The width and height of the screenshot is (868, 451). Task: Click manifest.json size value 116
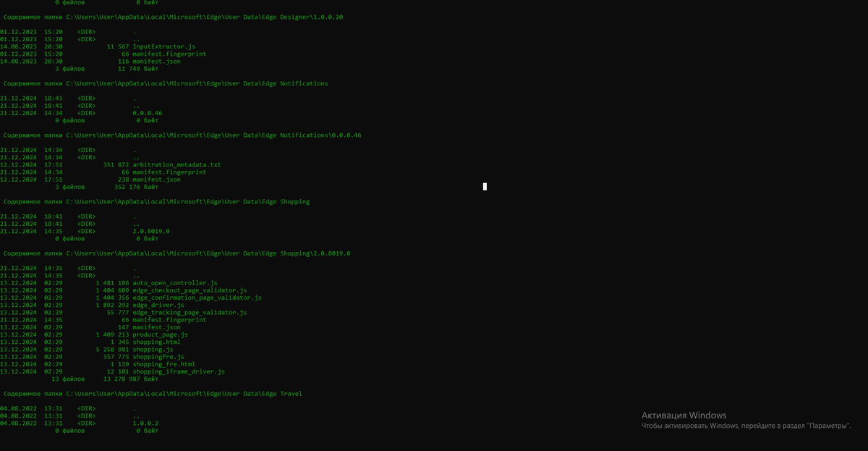tap(124, 62)
